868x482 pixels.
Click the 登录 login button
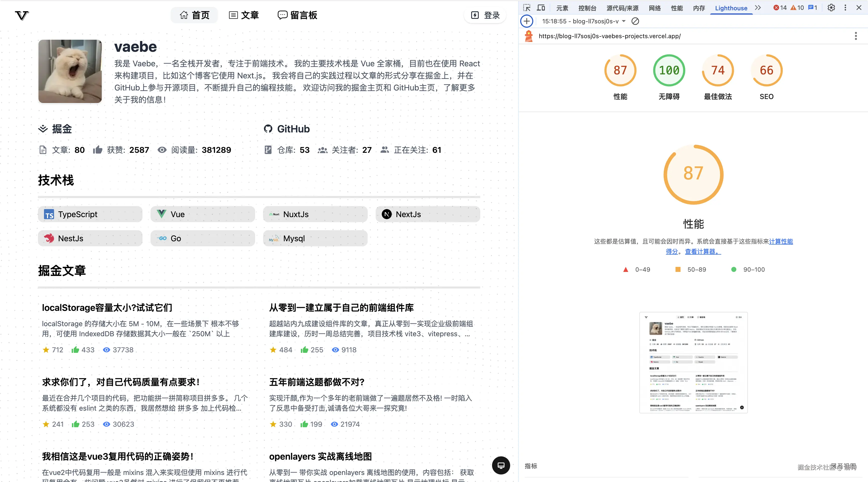[485, 15]
